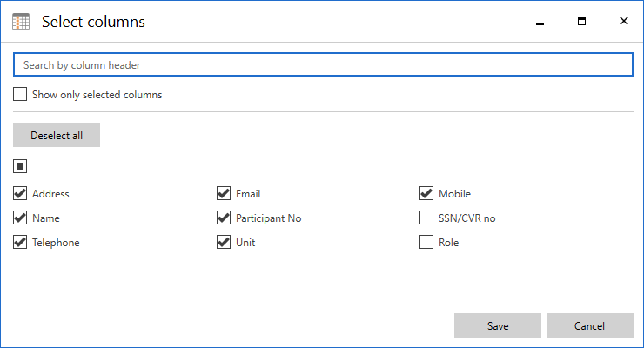Uncheck the Email column

224,193
